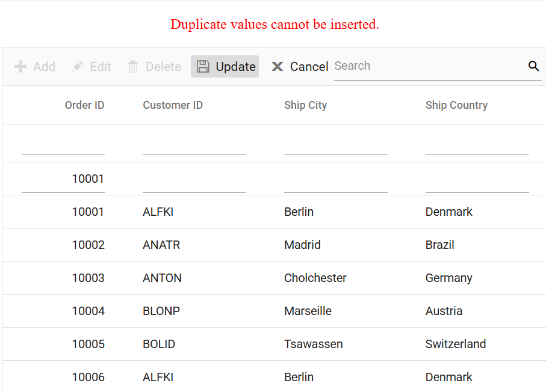Click the Ship Country filter field
Viewport: 546px width, 392px height.
point(477,145)
